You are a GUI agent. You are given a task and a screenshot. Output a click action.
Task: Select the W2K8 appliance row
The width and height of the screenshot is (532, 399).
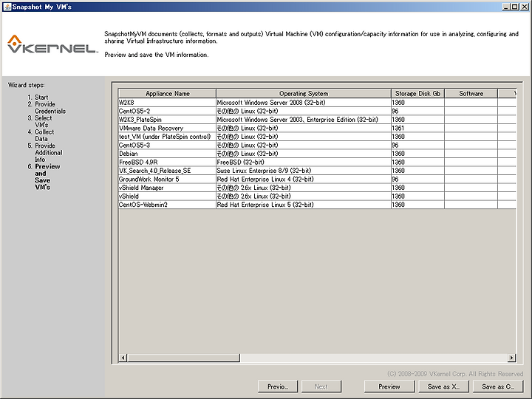(x=317, y=103)
